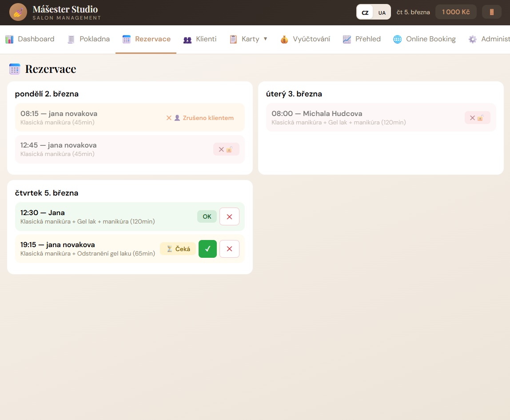Switch language to UA
This screenshot has width=510, height=420.
[x=382, y=12]
